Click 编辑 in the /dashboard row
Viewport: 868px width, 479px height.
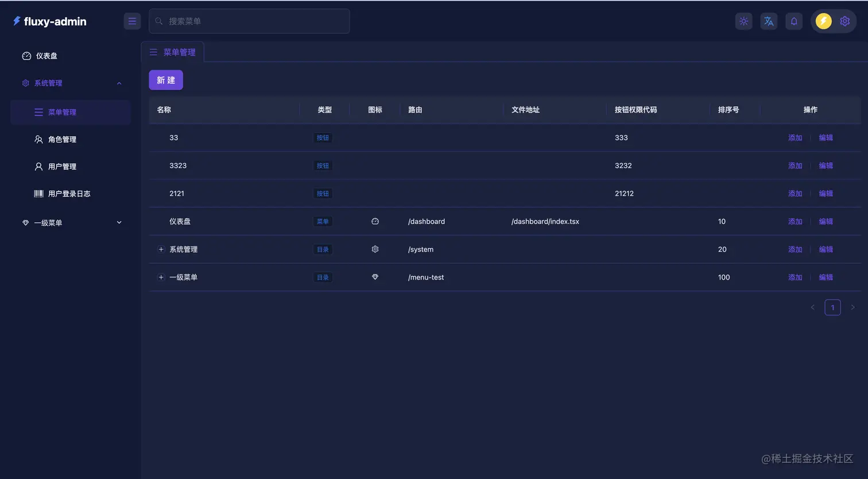826,221
